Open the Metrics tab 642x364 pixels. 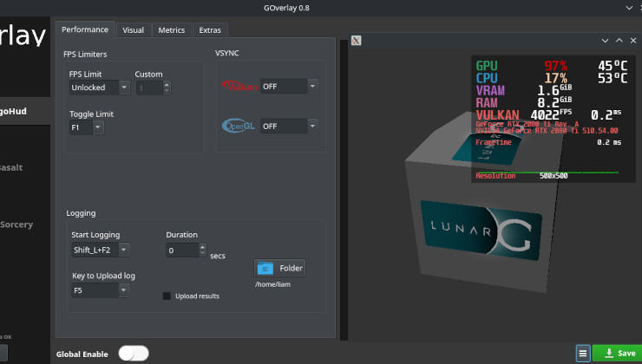pos(171,29)
